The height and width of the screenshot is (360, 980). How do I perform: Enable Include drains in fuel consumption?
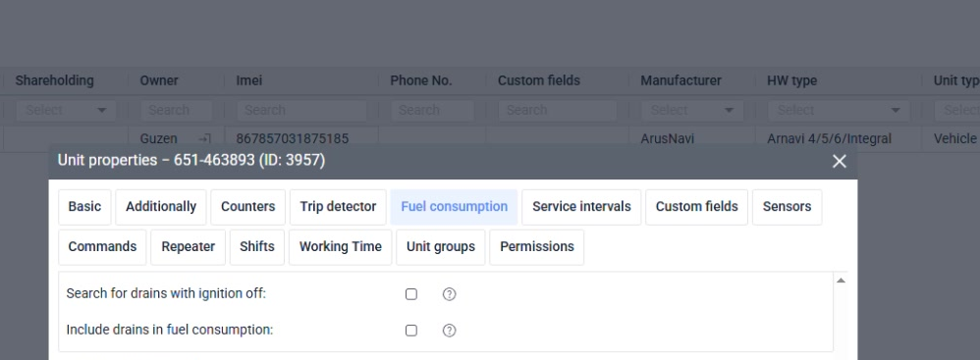coord(410,330)
